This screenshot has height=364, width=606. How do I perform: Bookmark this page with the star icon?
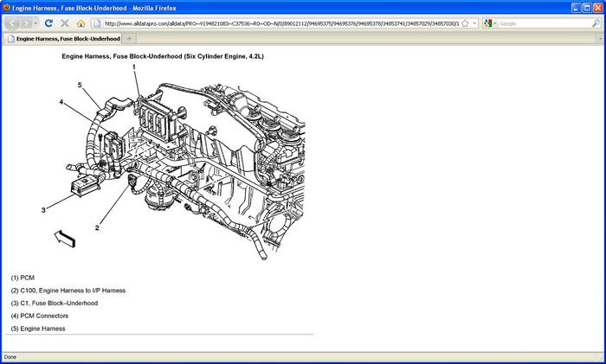tap(465, 23)
